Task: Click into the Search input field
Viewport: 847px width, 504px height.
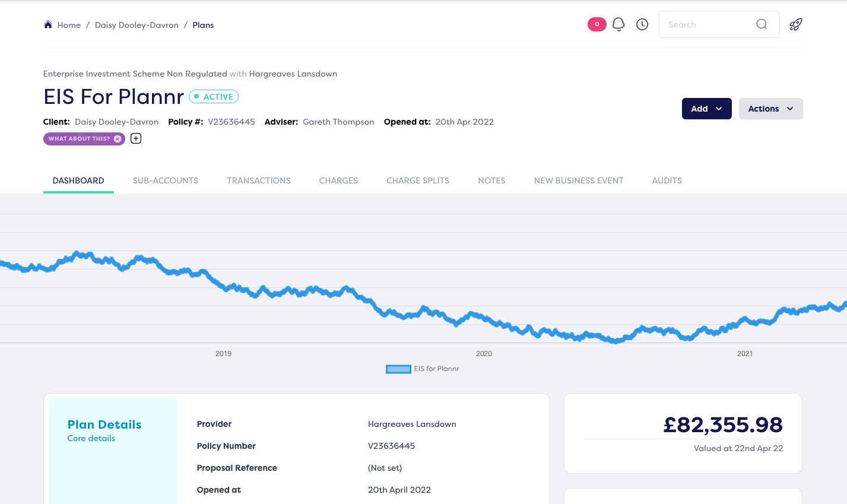Action: coord(706,24)
